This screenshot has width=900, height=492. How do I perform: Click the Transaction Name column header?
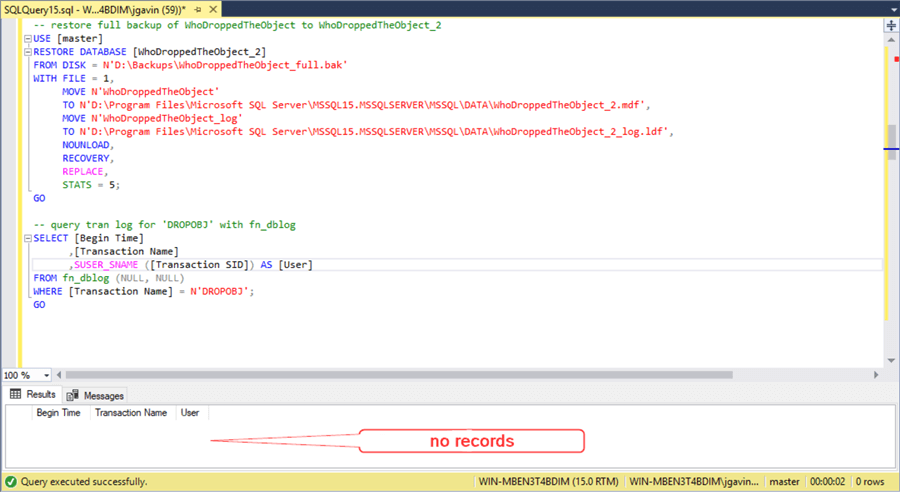tap(131, 413)
